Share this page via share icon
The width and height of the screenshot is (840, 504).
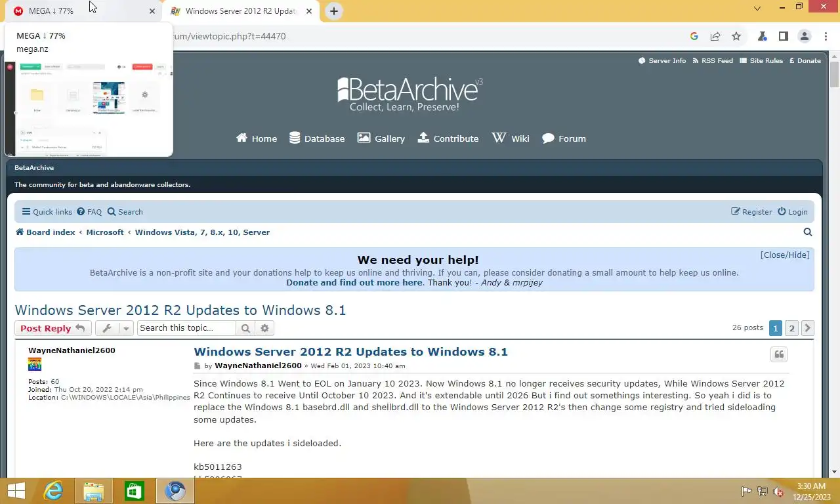point(715,36)
